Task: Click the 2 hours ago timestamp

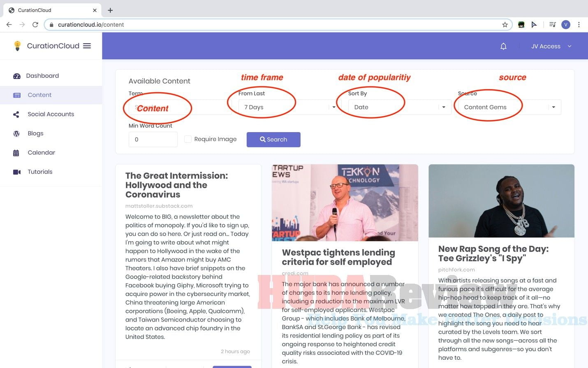Action: pyautogui.click(x=235, y=352)
